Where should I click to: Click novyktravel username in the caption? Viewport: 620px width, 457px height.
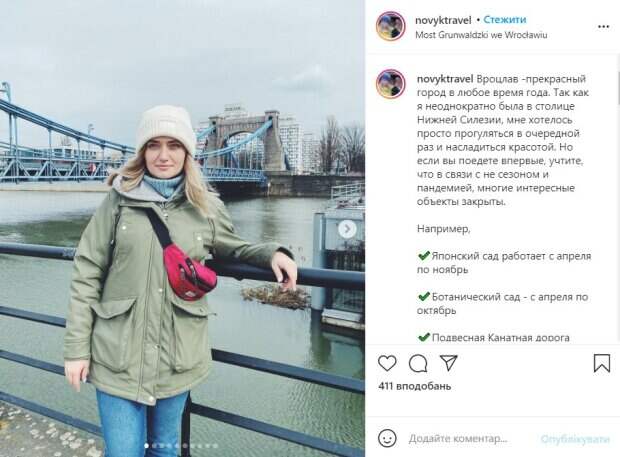tap(445, 79)
